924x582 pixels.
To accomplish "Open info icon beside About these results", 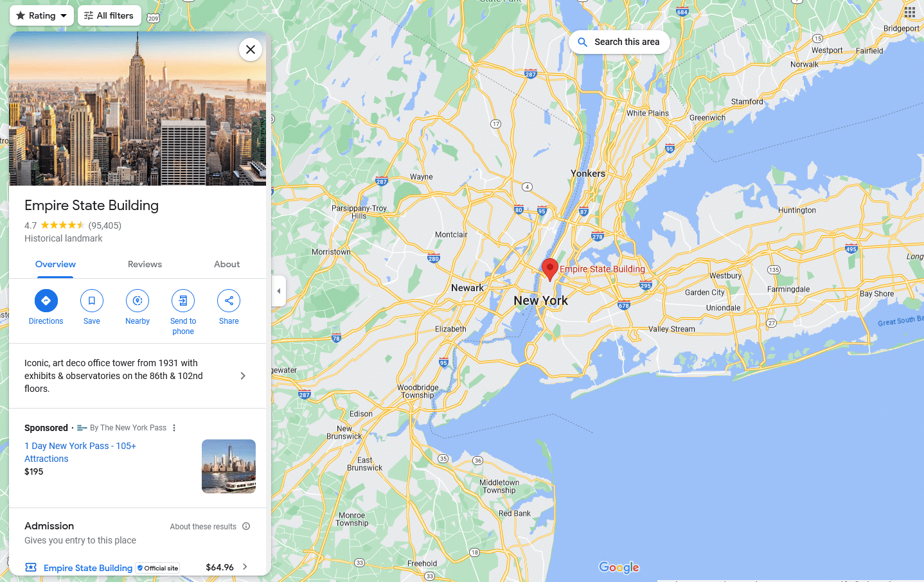I will [x=246, y=526].
